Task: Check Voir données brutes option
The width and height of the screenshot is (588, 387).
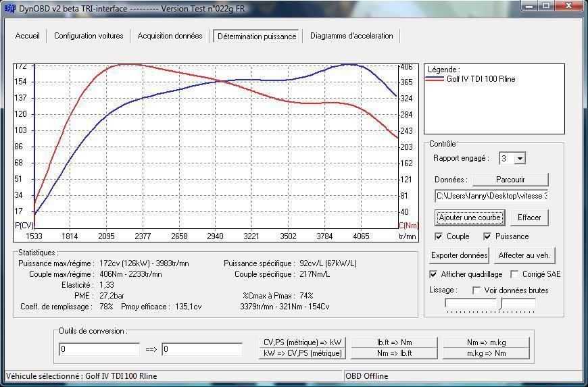Action: tap(476, 290)
